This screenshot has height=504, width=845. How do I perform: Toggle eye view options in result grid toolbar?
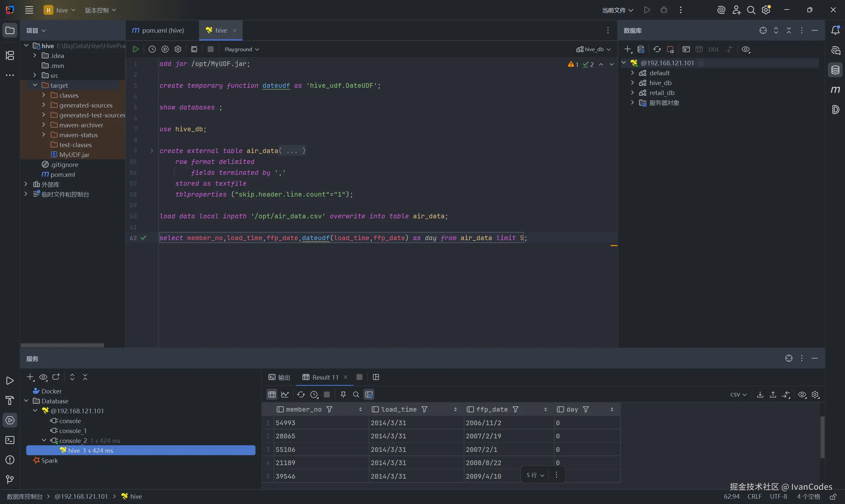802,394
